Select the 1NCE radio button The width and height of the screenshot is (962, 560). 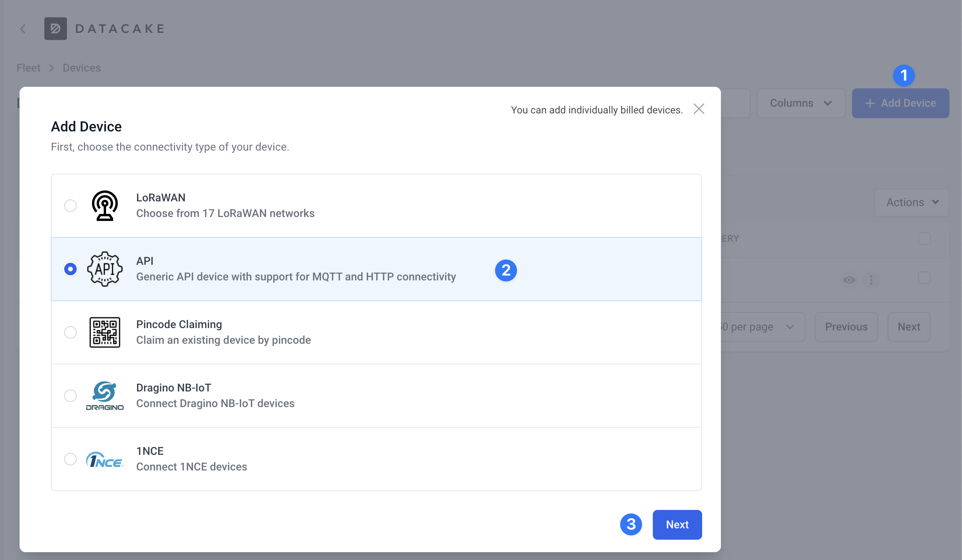click(70, 459)
